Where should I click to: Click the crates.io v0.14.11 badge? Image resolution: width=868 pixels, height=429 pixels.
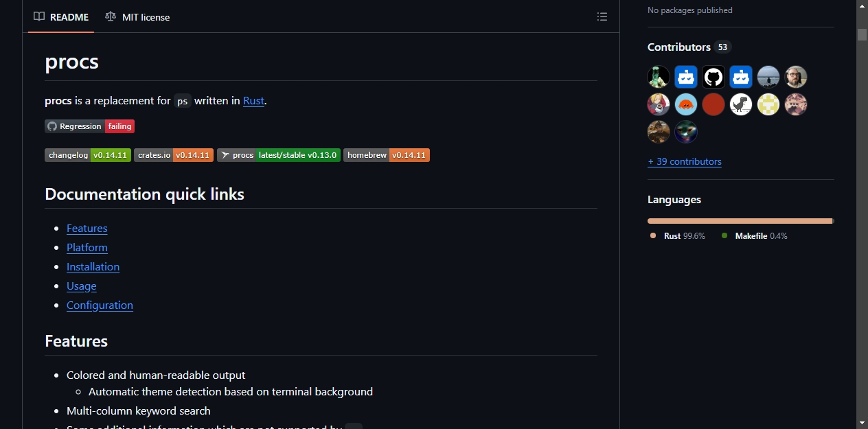174,155
